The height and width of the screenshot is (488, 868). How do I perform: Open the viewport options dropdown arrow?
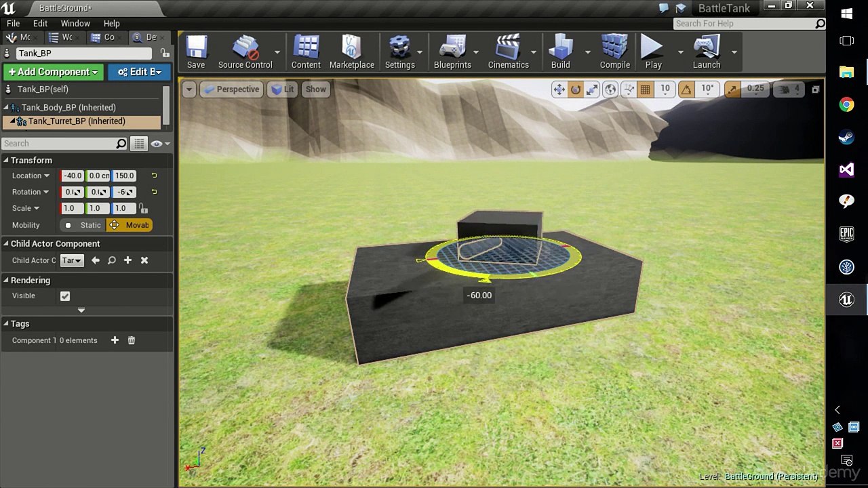tap(189, 89)
